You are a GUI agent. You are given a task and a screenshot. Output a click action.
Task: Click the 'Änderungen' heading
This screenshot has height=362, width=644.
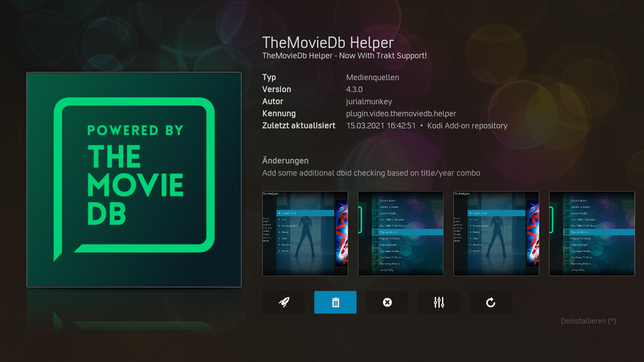(x=285, y=161)
